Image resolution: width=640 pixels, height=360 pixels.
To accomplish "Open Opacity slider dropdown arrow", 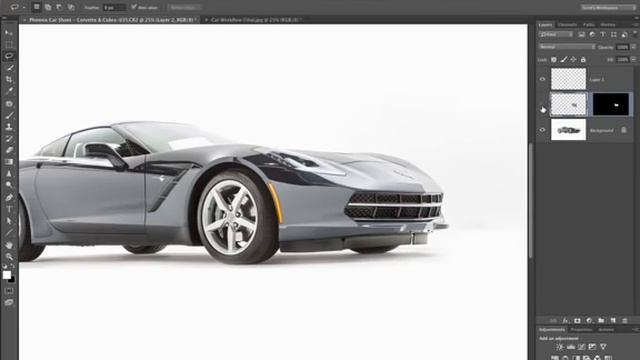I will pyautogui.click(x=633, y=47).
